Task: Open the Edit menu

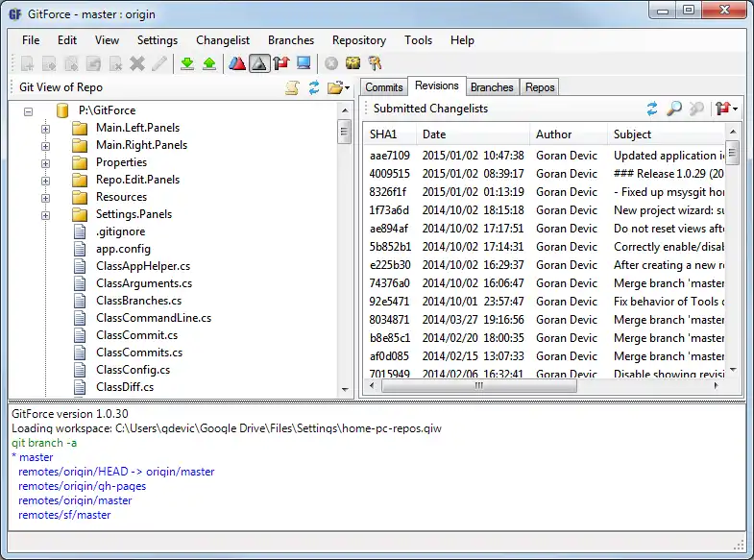Action: pyautogui.click(x=67, y=40)
